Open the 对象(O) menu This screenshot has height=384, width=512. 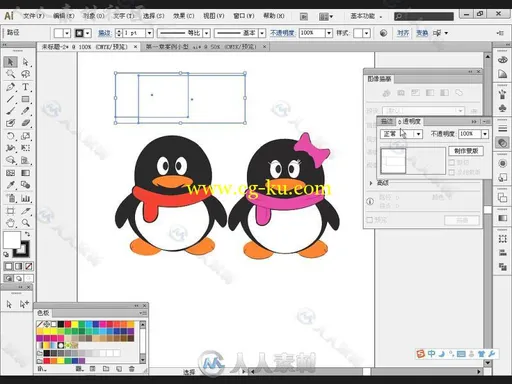(x=93, y=16)
